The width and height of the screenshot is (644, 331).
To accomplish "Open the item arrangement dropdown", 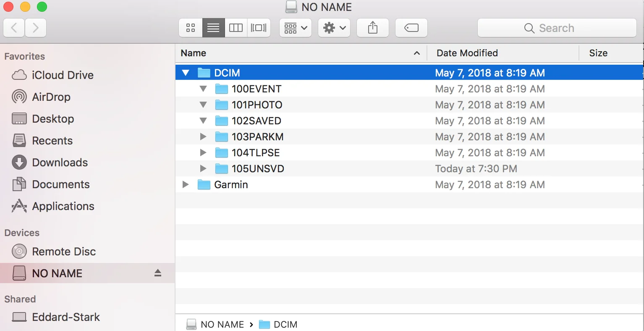I will (296, 28).
